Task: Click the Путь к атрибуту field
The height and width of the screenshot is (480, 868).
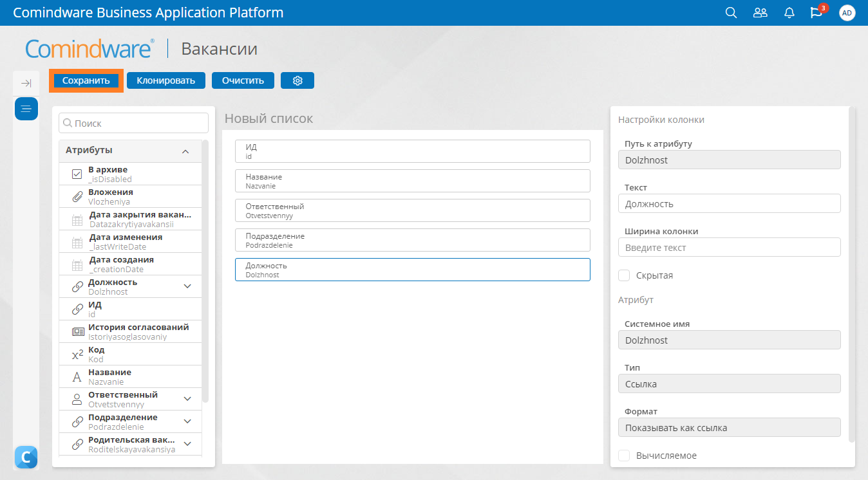Action: coord(730,160)
